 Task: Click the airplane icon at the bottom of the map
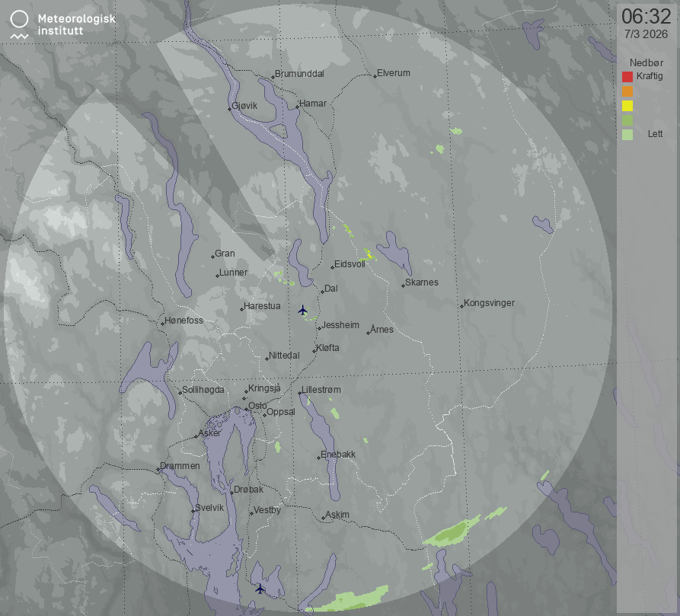(260, 588)
